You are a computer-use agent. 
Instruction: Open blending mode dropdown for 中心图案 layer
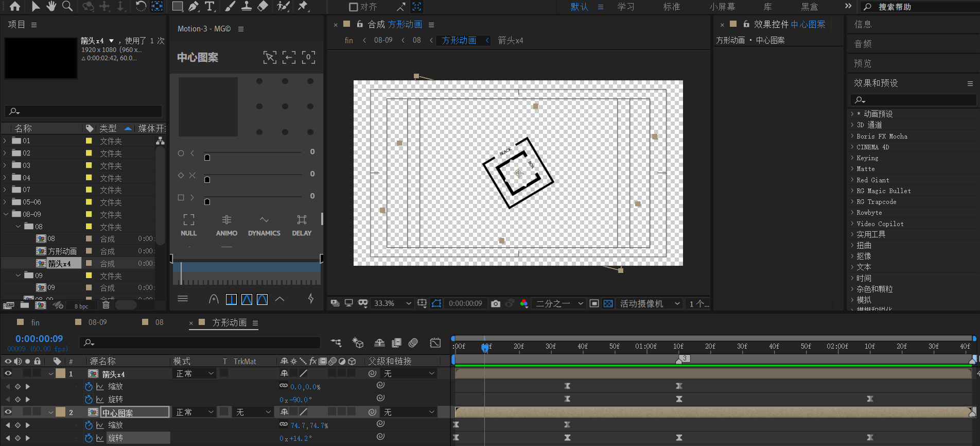[195, 412]
